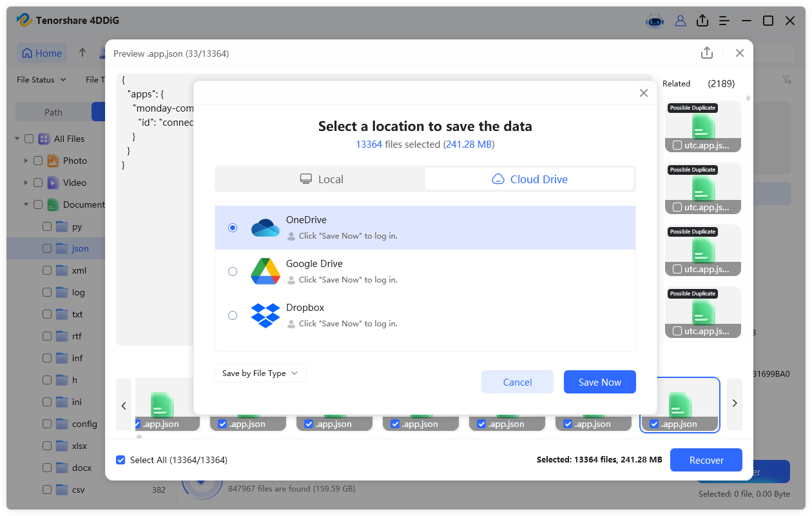Close the Preview .app.json window
The image size is (812, 516).
[x=740, y=53]
